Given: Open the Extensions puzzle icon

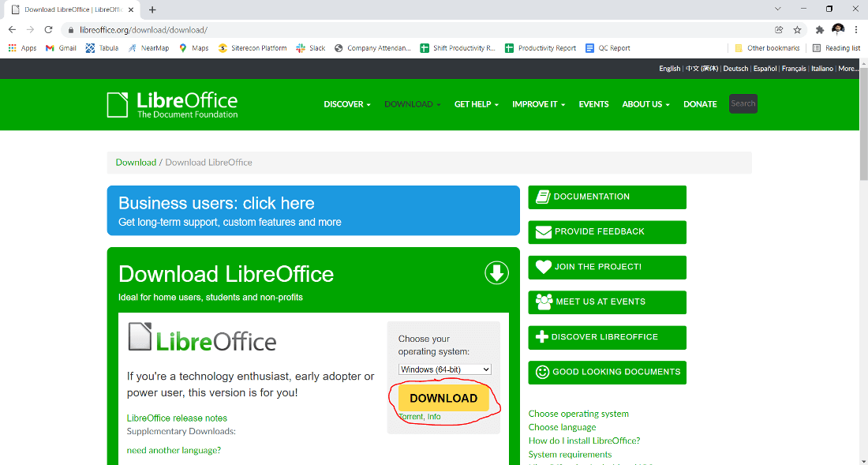Looking at the screenshot, I should coord(820,30).
